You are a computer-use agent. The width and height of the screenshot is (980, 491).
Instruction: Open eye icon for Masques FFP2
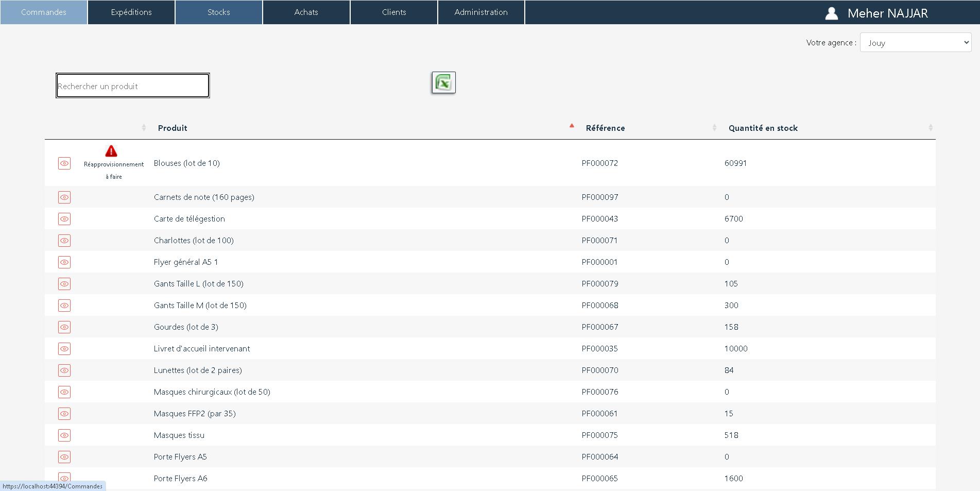click(x=64, y=414)
